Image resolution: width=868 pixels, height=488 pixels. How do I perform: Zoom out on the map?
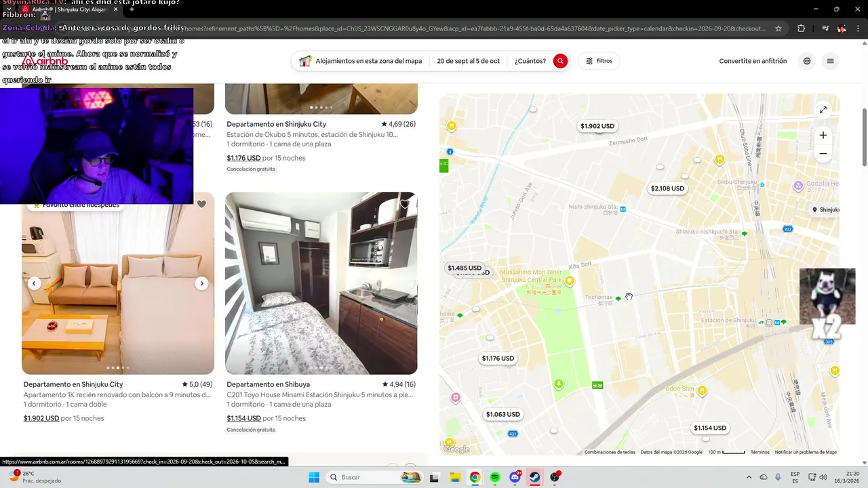click(823, 154)
